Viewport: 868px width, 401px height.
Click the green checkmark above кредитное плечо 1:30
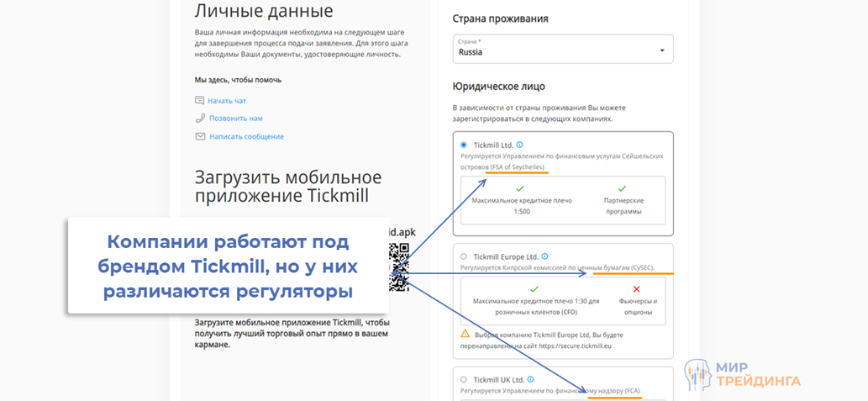pyautogui.click(x=534, y=289)
